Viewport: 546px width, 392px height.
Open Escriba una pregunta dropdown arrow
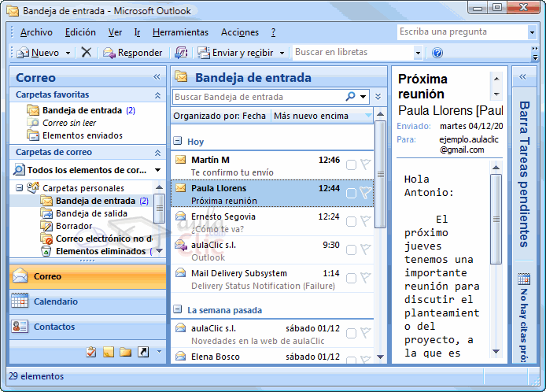click(x=532, y=32)
